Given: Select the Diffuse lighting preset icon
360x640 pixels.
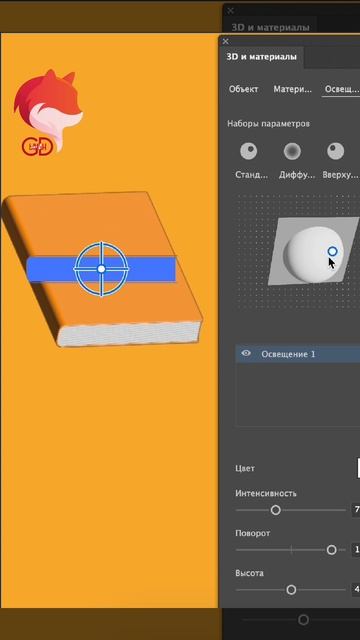Looking at the screenshot, I should point(292,151).
